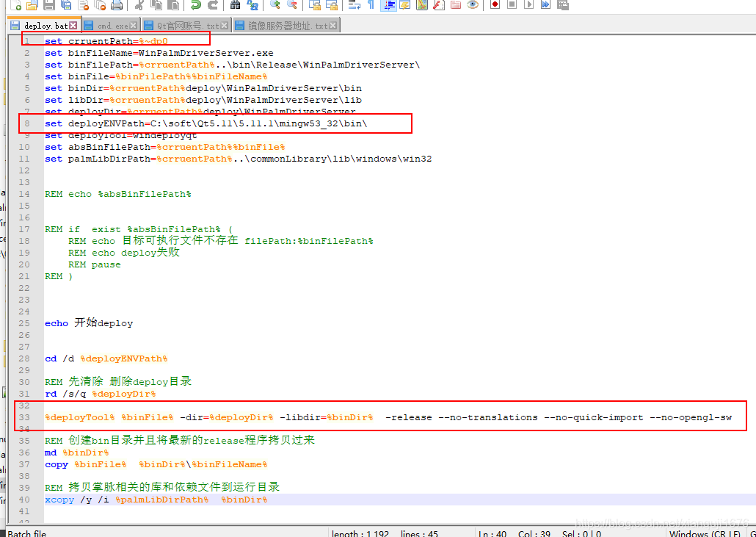Click the 'echo 开始deploy' line

(89, 323)
